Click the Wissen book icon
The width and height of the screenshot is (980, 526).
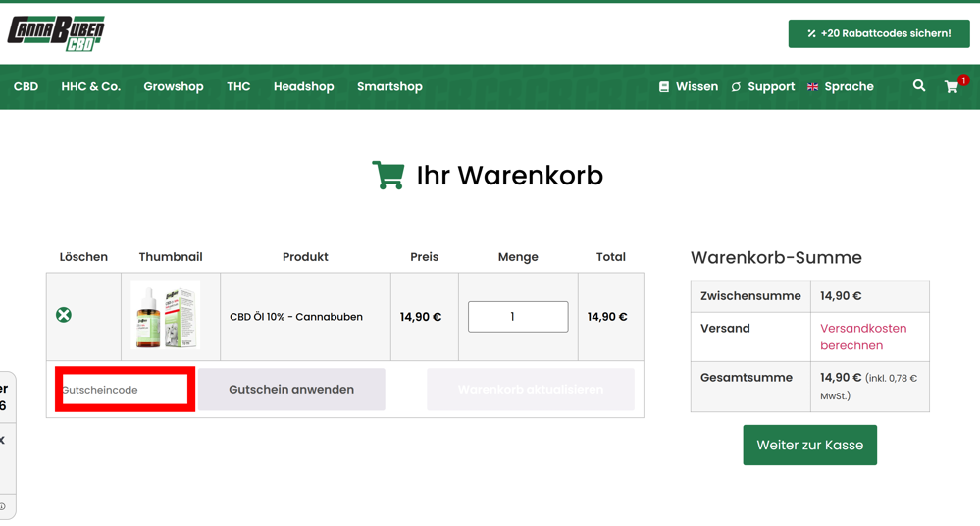tap(664, 87)
